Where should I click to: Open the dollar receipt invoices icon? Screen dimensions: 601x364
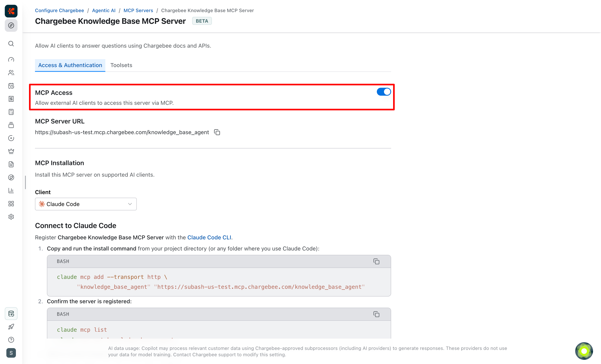[11, 99]
